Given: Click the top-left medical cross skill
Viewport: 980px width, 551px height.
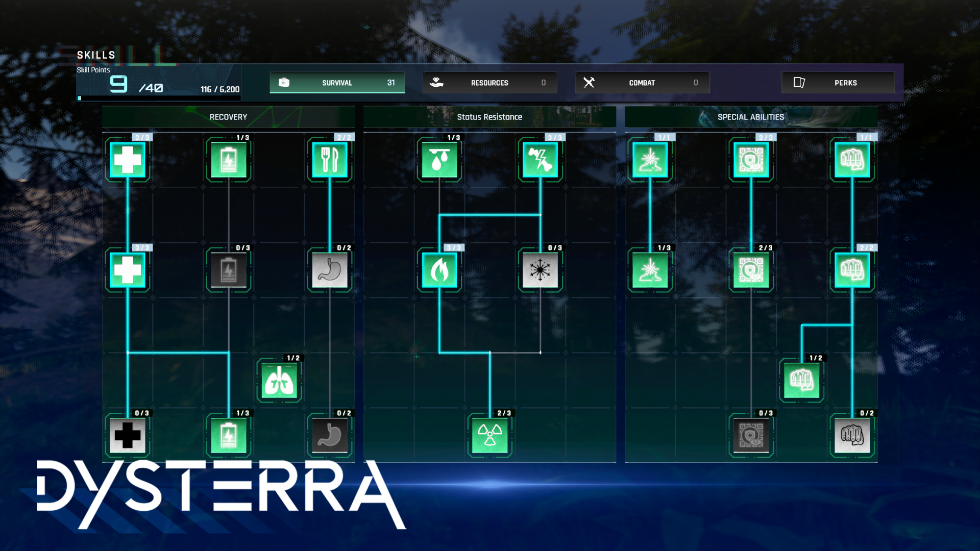Looking at the screenshot, I should pyautogui.click(x=128, y=160).
